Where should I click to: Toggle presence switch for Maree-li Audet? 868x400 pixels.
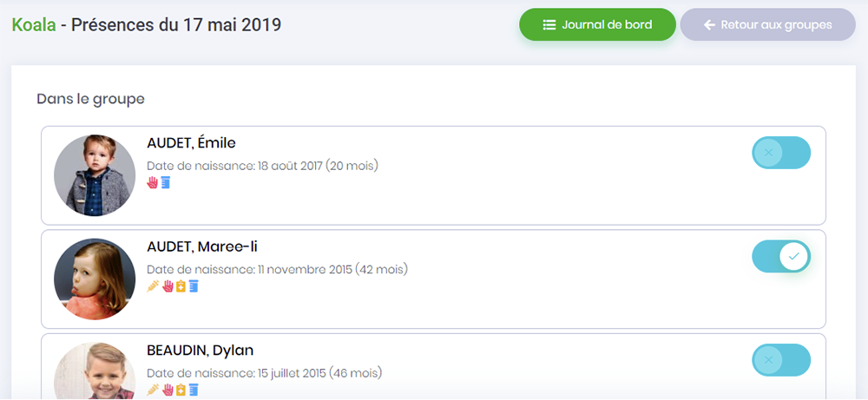(x=781, y=256)
